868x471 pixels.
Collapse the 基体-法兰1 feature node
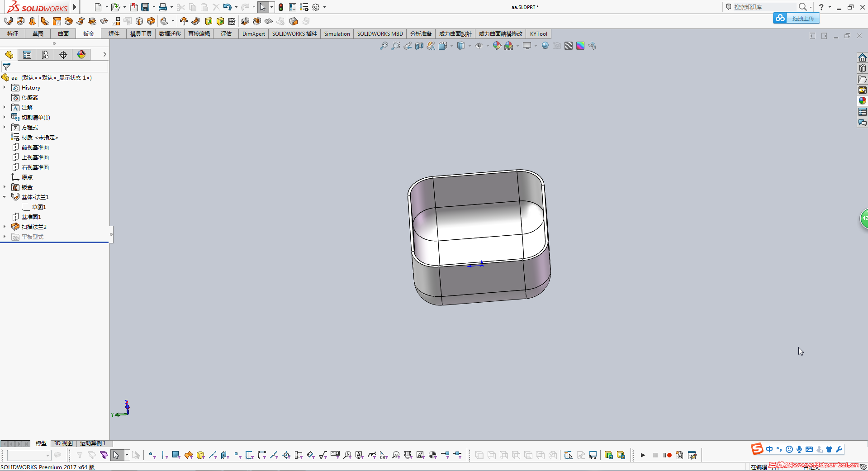[x=5, y=197]
